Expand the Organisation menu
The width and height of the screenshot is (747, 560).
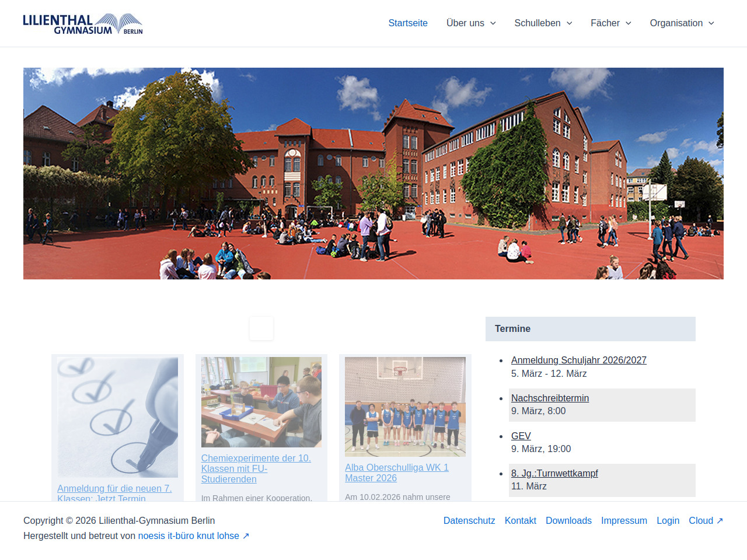pos(682,23)
